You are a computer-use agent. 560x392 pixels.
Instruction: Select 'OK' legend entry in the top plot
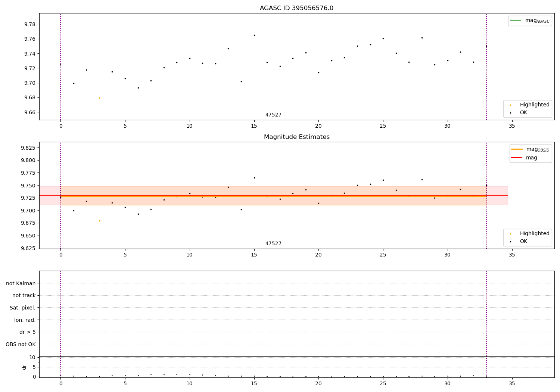coord(523,113)
